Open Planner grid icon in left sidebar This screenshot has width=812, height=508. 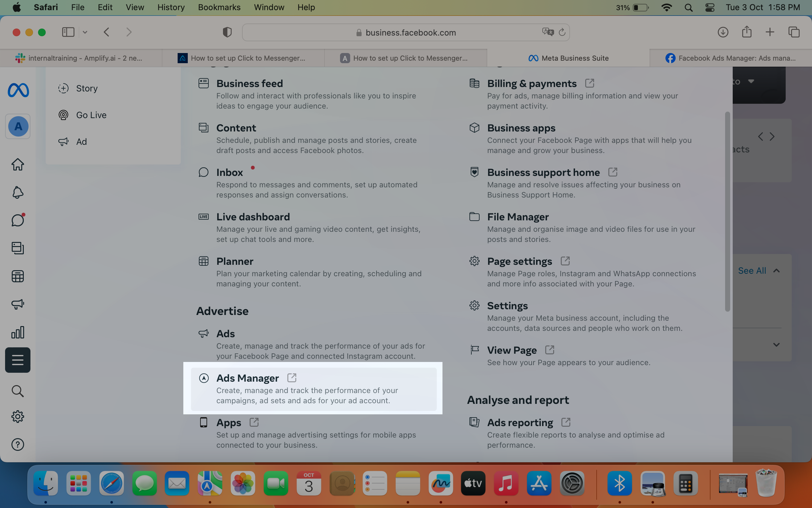(x=18, y=276)
